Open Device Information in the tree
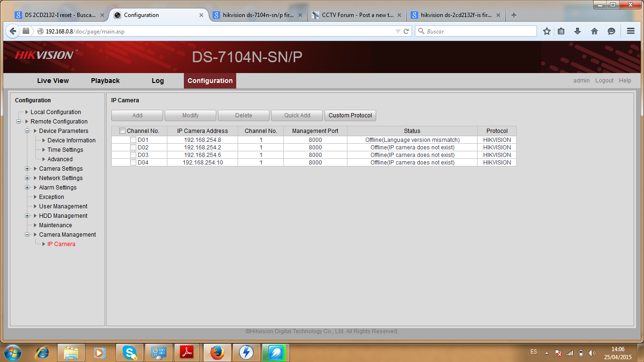 71,140
